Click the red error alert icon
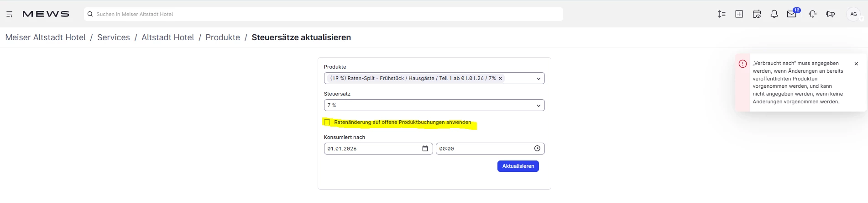 coord(743,64)
